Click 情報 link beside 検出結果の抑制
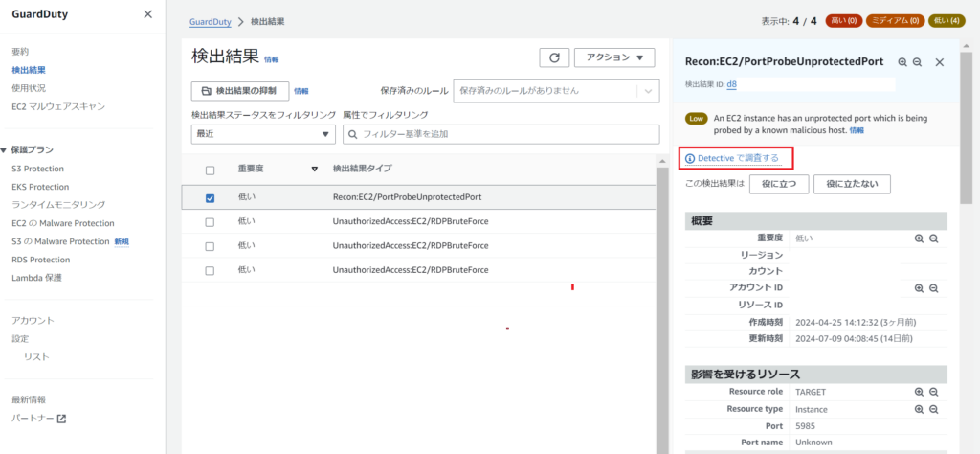 tap(301, 91)
